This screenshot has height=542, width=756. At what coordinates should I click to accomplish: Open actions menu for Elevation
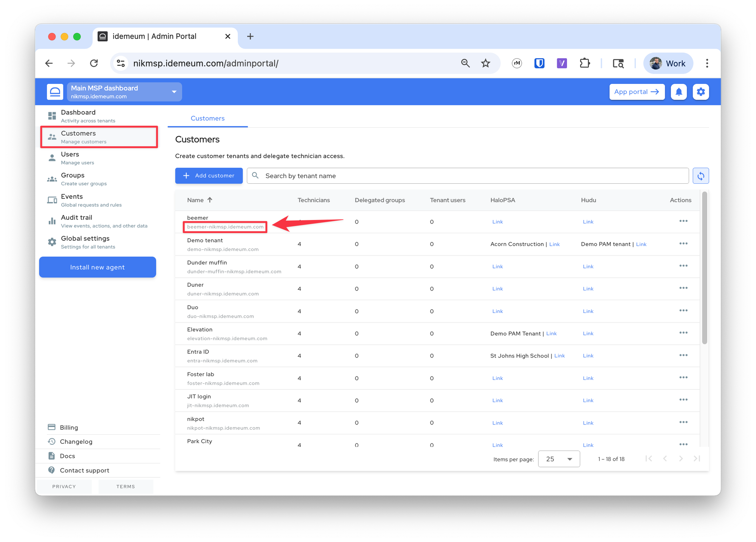pyautogui.click(x=683, y=333)
